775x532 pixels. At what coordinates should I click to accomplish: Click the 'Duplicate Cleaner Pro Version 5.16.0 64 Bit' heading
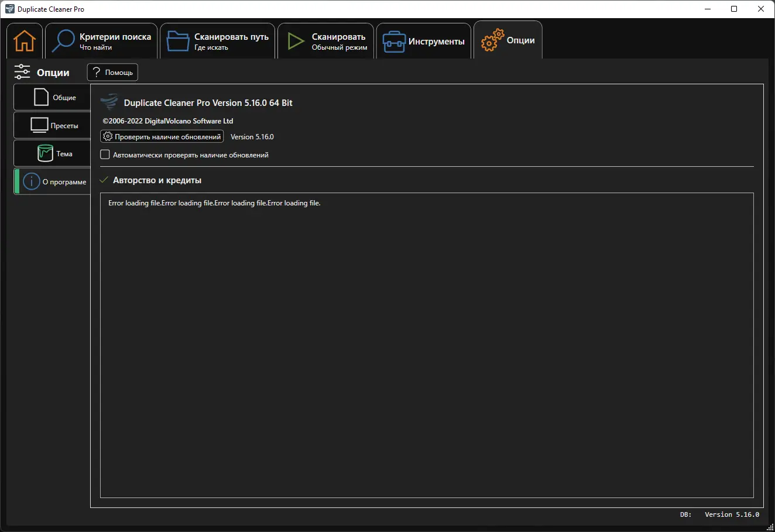(x=208, y=102)
